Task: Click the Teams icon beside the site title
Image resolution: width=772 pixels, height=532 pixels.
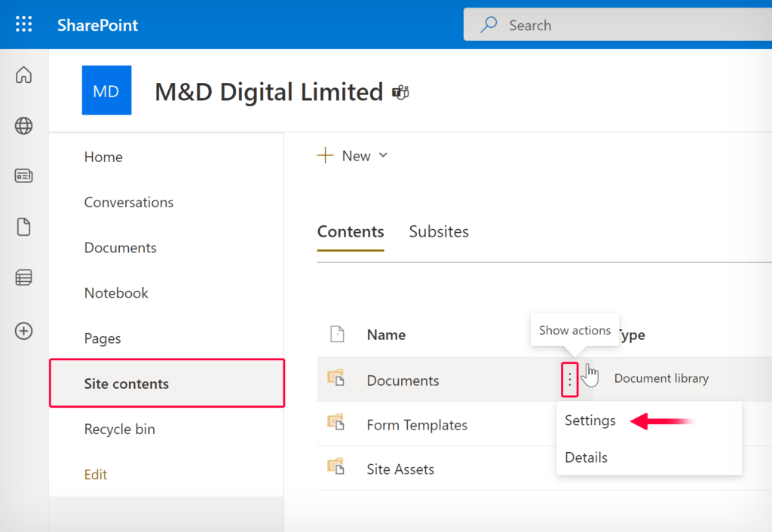Action: 400,92
